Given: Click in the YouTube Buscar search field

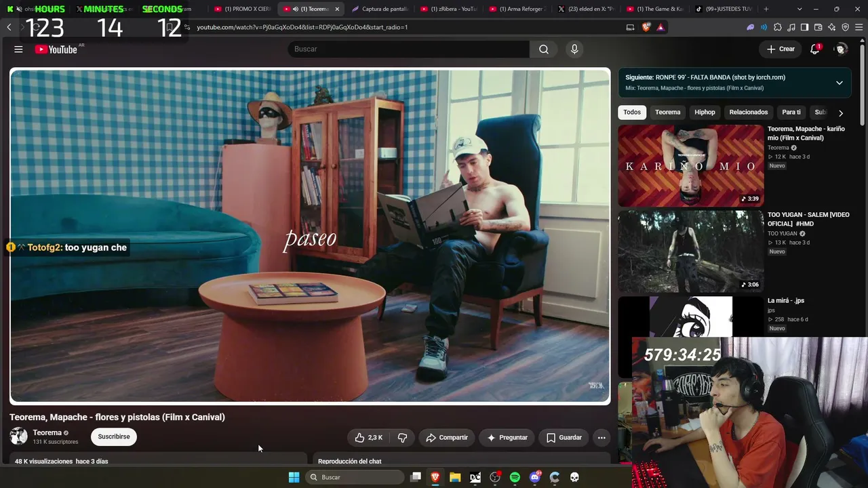Looking at the screenshot, I should (409, 49).
